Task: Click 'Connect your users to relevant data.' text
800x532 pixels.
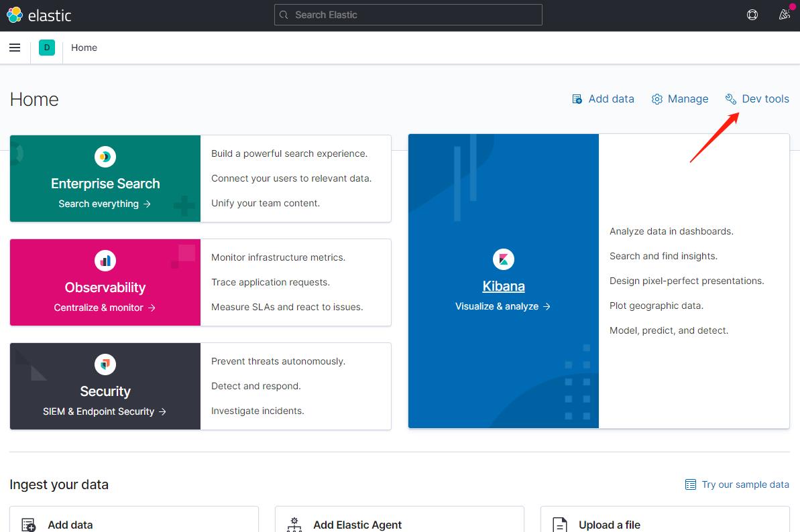Action: click(x=291, y=178)
